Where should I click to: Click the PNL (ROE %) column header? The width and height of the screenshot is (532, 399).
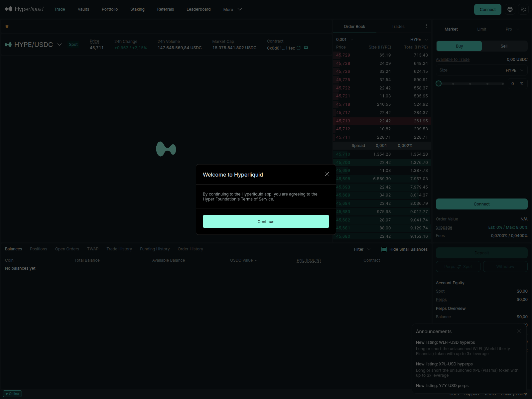click(x=309, y=260)
